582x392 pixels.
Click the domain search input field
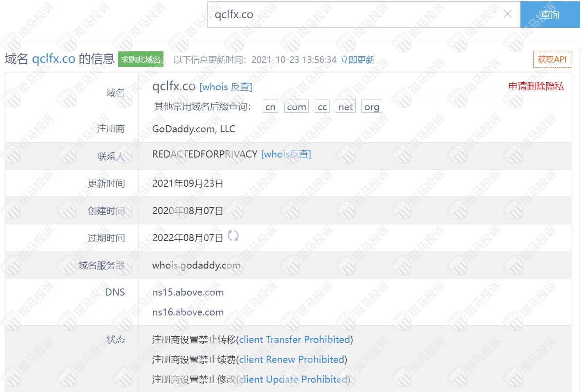(x=354, y=15)
